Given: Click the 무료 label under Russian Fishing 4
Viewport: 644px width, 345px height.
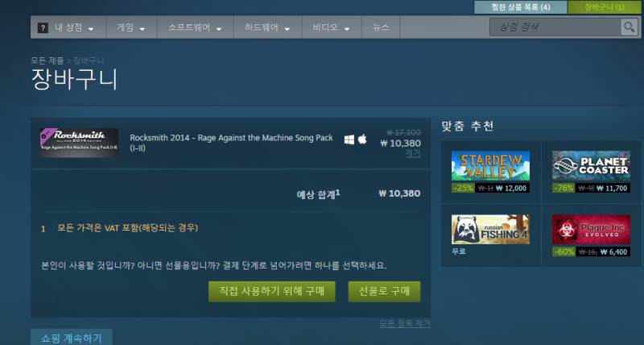Looking at the screenshot, I should click(x=458, y=251).
